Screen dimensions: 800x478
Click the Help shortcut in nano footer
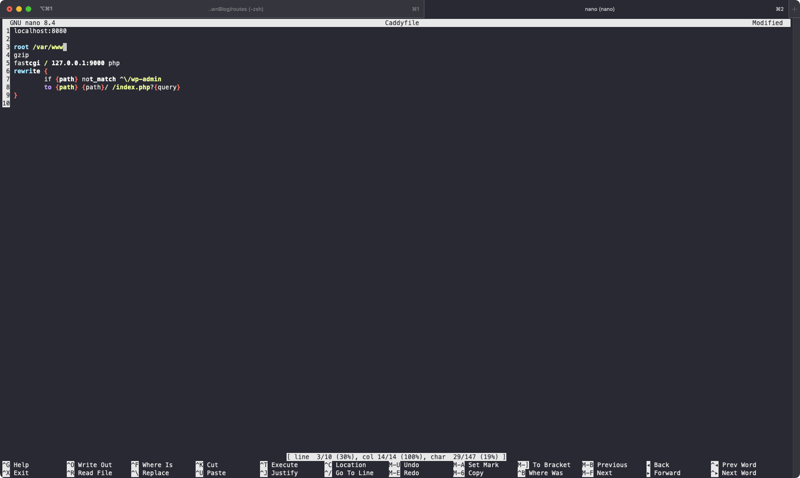tap(21, 465)
